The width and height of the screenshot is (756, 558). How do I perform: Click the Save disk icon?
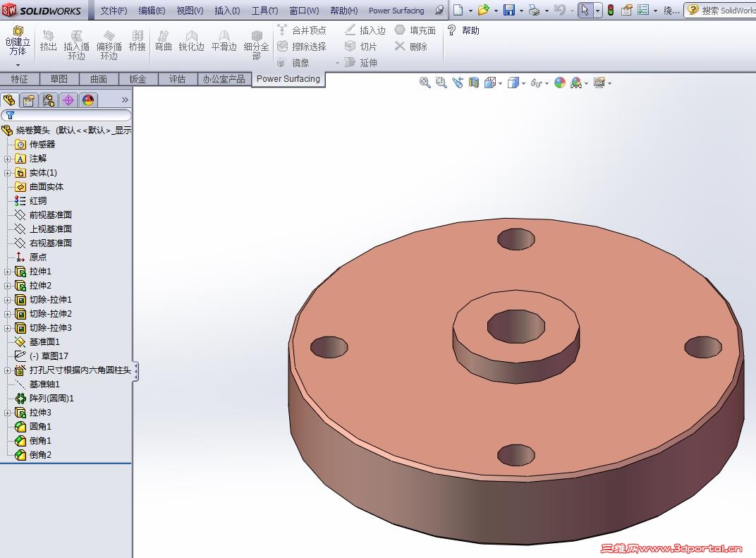(x=509, y=10)
